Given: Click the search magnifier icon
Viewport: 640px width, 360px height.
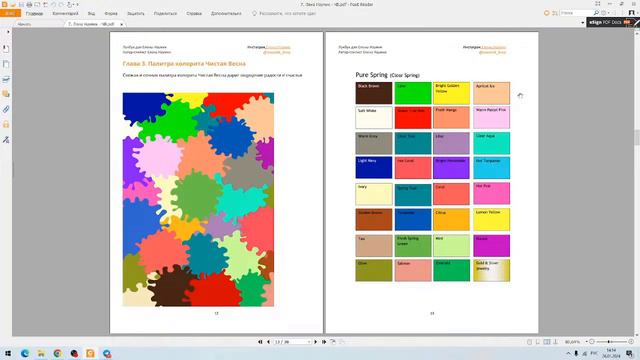Looking at the screenshot, I should click(596, 13).
